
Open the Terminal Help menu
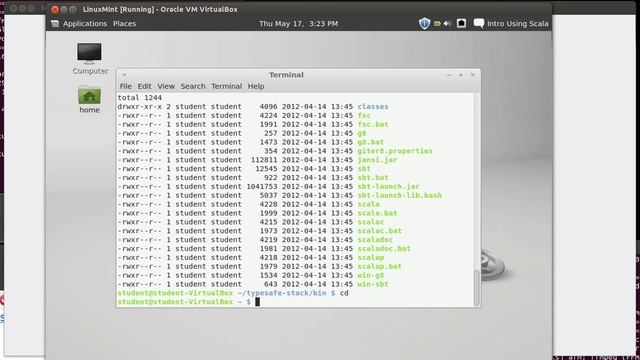point(256,86)
